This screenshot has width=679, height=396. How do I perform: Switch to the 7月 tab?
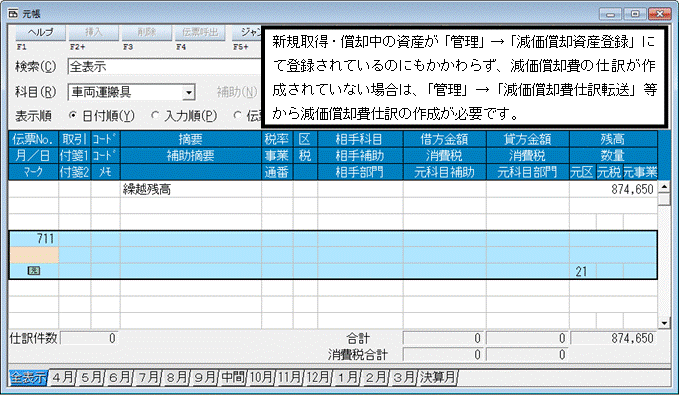click(147, 377)
